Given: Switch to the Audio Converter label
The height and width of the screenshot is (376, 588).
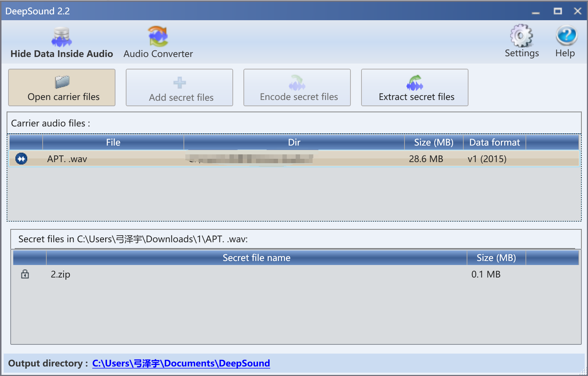Looking at the screenshot, I should (x=158, y=54).
